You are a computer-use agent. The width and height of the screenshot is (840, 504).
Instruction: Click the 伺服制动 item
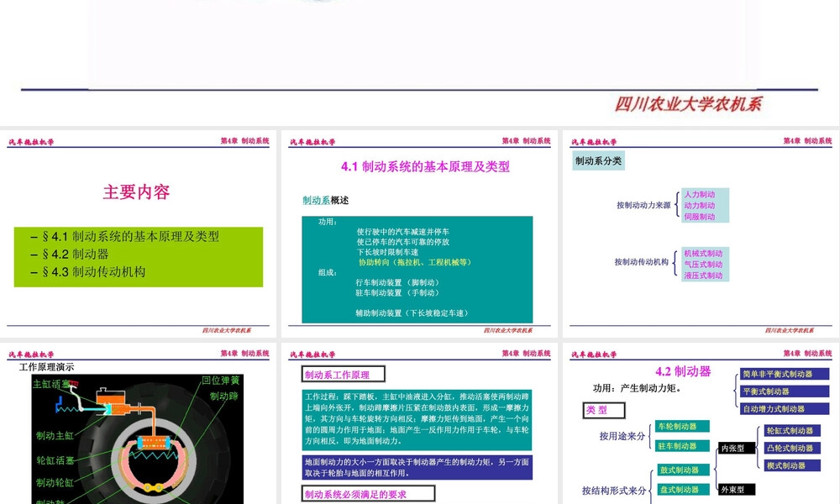(x=700, y=217)
